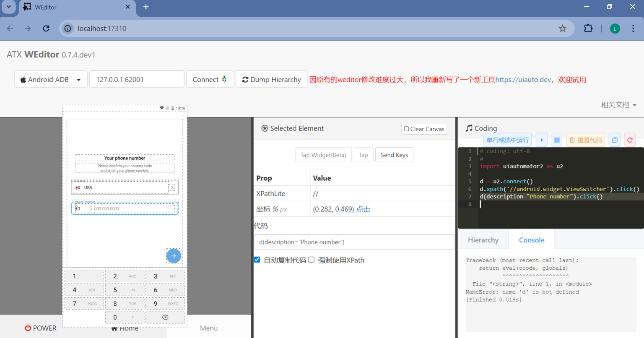This screenshot has width=644, height=338.
Task: Click the 点击 link beside coordinates
Action: tap(363, 209)
